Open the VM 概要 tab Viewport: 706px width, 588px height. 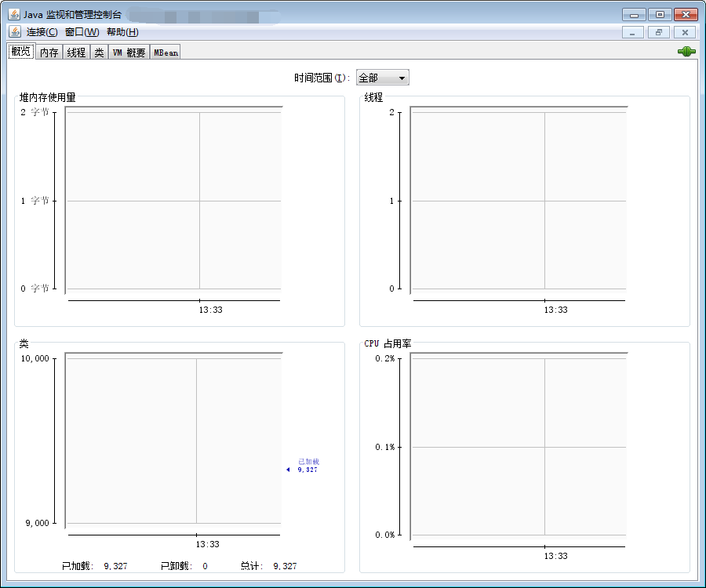point(129,53)
